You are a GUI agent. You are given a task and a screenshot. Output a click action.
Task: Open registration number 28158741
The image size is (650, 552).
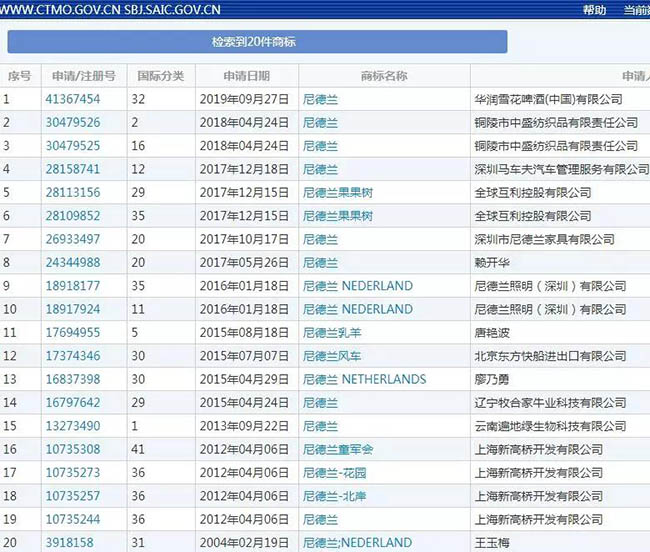point(73,169)
